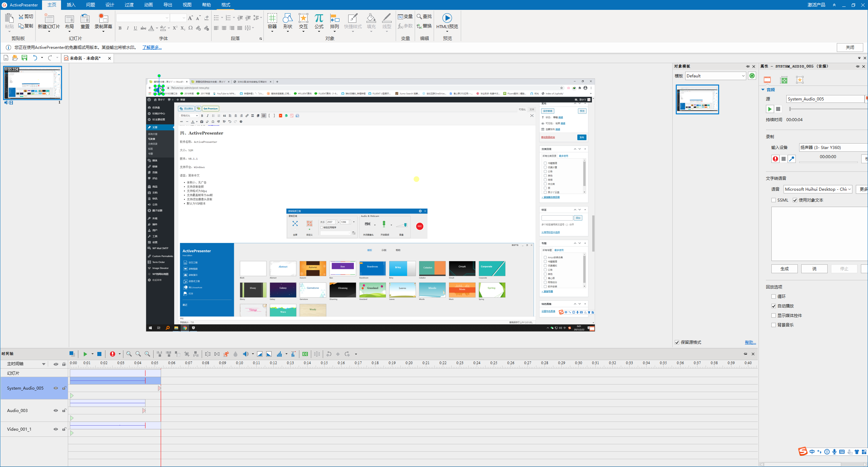This screenshot has height=467, width=868.
Task: Switch to the 导出 ribbon tab
Action: pos(167,5)
